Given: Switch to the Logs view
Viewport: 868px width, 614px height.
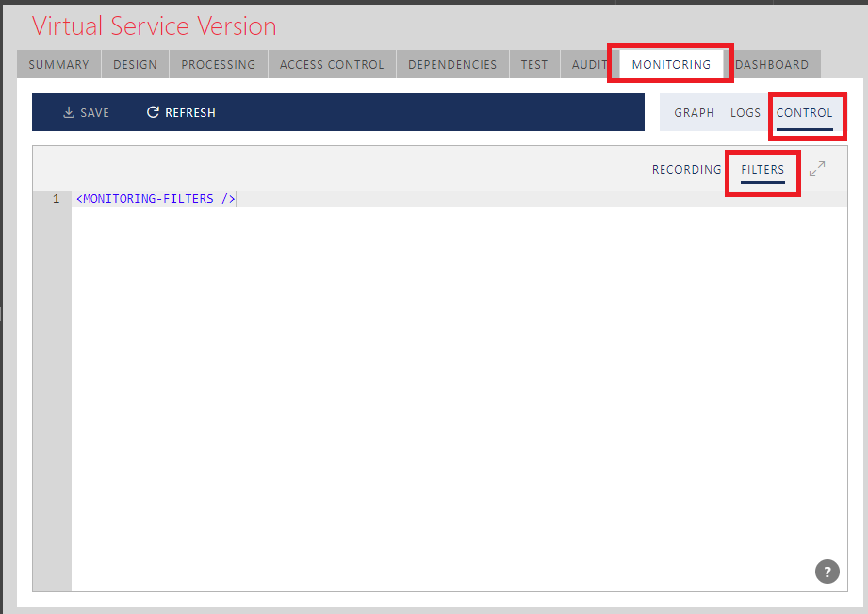Looking at the screenshot, I should [745, 112].
